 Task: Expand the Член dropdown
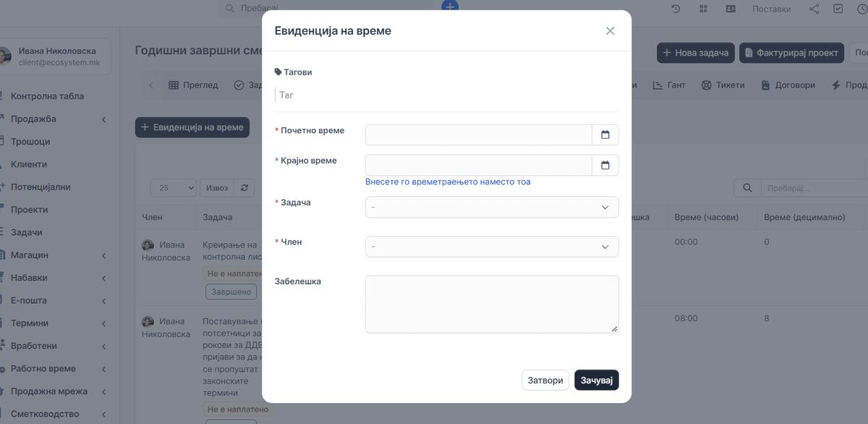[x=492, y=246]
